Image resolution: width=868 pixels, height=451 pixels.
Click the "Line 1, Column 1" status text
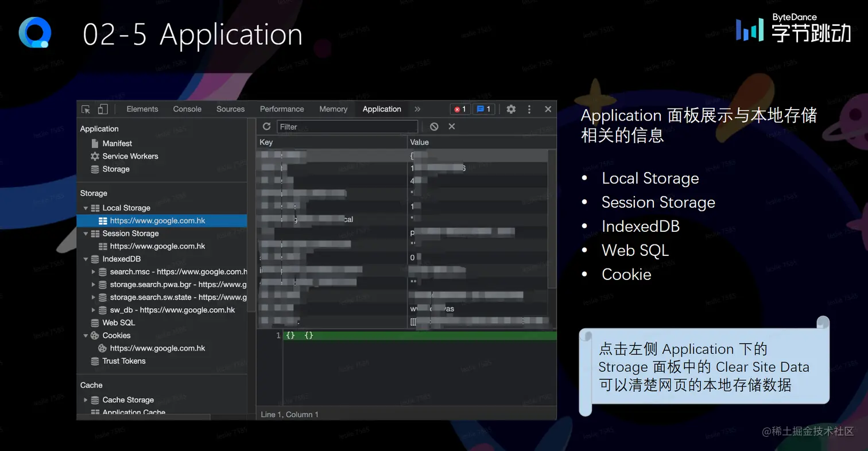pos(289,414)
